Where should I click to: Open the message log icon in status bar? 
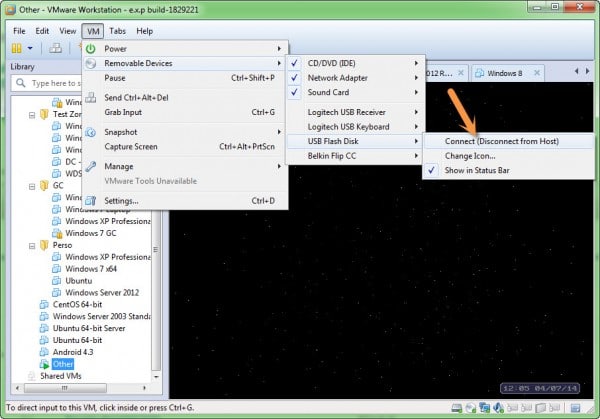[575, 408]
